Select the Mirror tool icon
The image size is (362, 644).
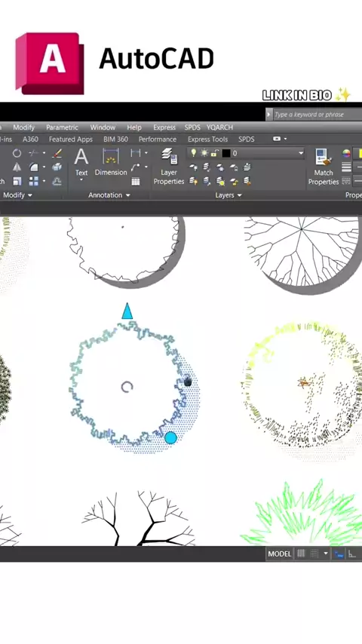(17, 167)
